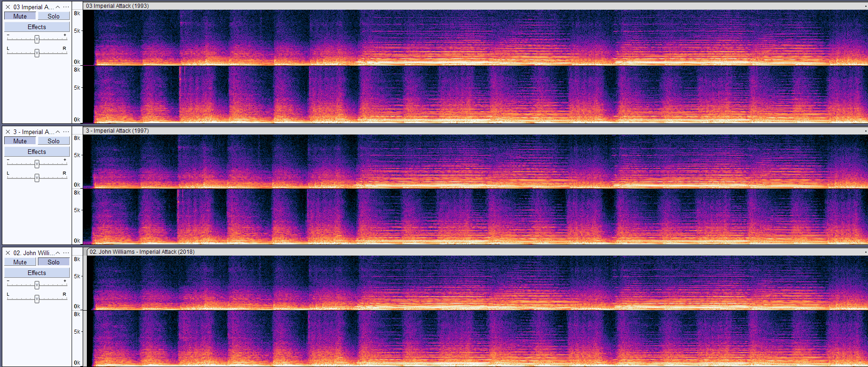The image size is (868, 367).
Task: Solo the 3 - Imperial A... track
Action: 54,141
